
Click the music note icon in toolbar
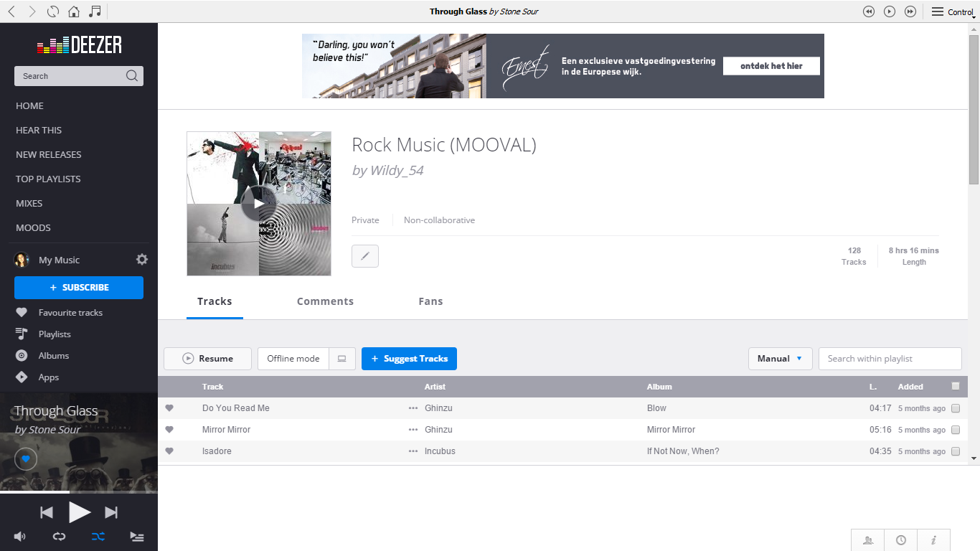click(x=95, y=11)
